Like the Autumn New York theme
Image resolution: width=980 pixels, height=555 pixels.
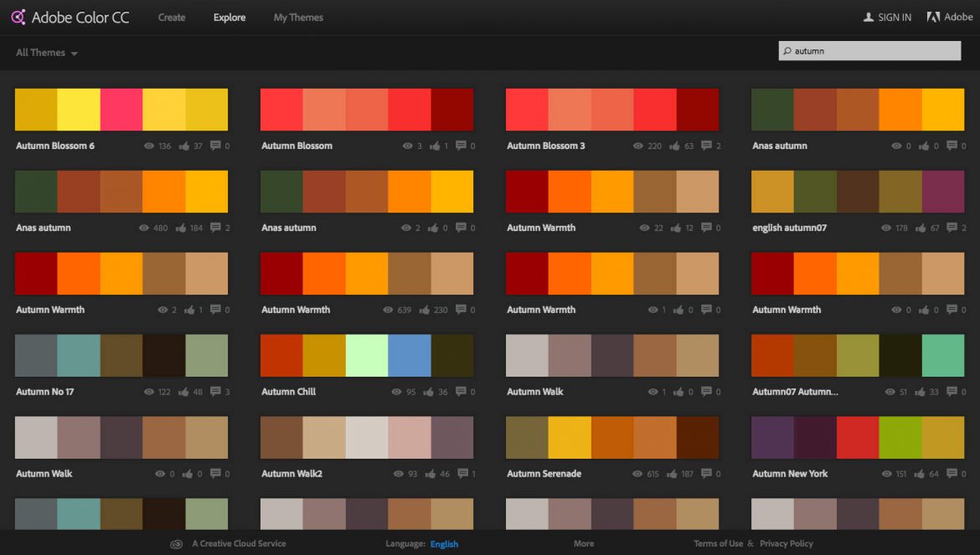coord(918,474)
